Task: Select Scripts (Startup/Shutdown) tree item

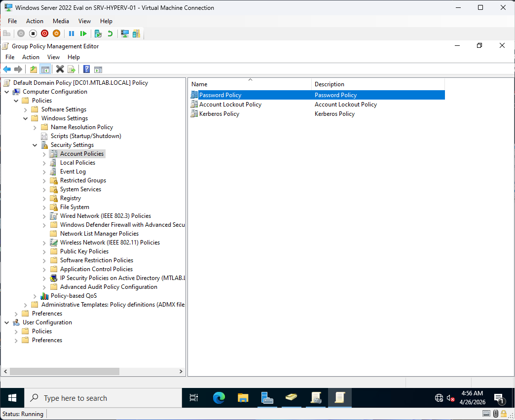Action: [86, 136]
